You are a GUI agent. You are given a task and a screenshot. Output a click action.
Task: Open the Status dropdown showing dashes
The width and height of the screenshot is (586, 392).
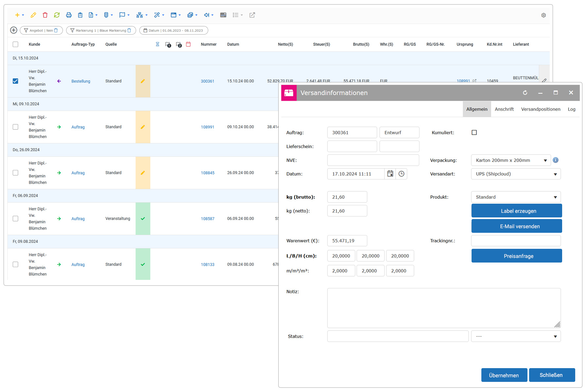[516, 336]
